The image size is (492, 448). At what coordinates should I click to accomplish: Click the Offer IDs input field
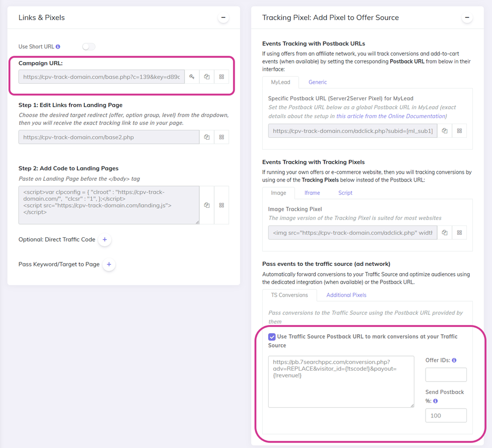coord(446,375)
